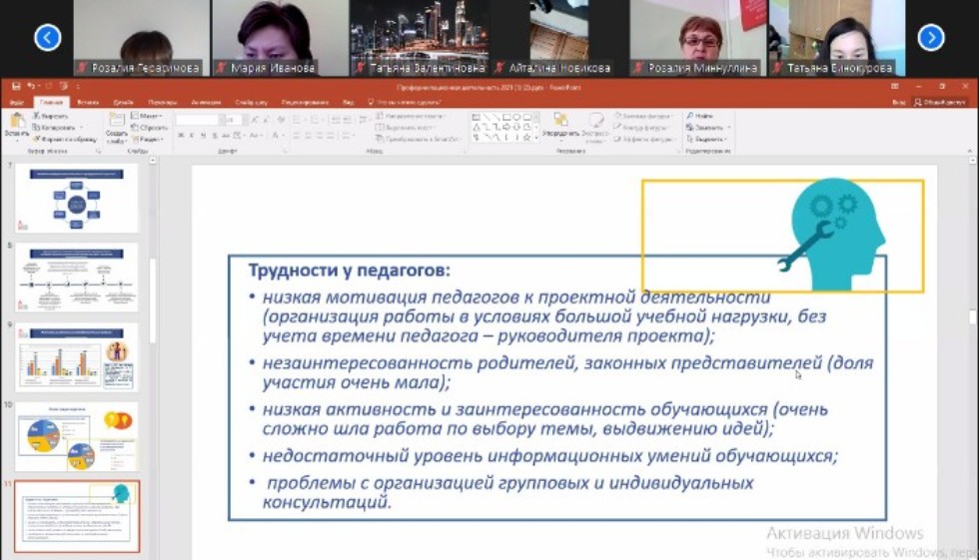This screenshot has height=560, width=979.
Task: Select the rectangle shape in shapes gallery
Action: 507,117
